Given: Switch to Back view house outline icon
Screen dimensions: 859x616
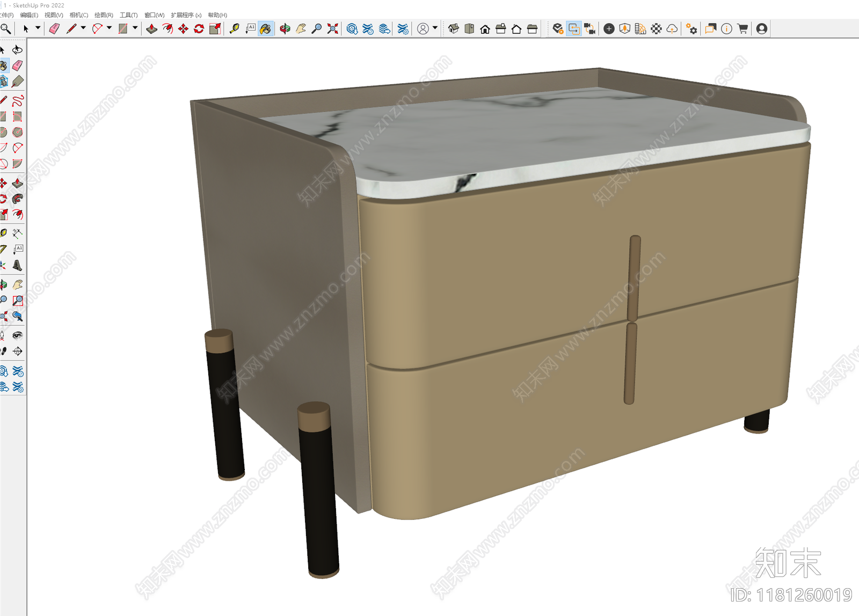Looking at the screenshot, I should point(516,29).
